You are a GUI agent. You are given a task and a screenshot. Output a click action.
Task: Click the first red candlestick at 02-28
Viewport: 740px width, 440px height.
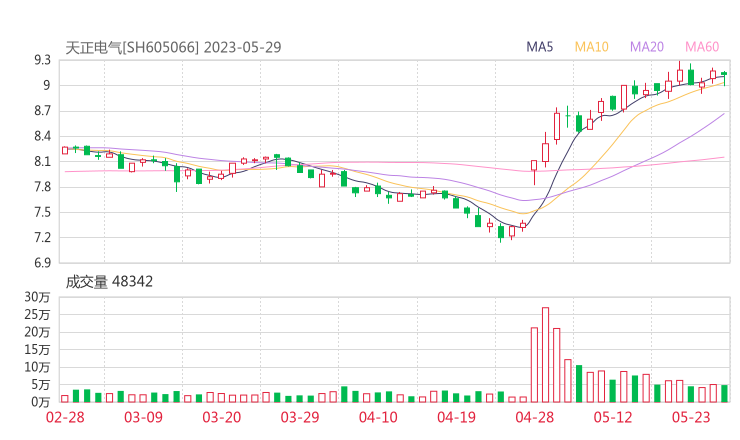coord(65,150)
